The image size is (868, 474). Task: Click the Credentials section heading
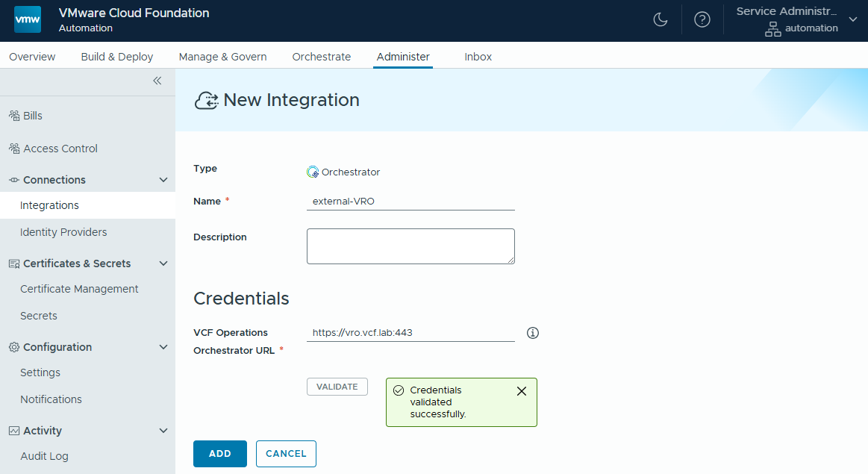click(x=241, y=299)
